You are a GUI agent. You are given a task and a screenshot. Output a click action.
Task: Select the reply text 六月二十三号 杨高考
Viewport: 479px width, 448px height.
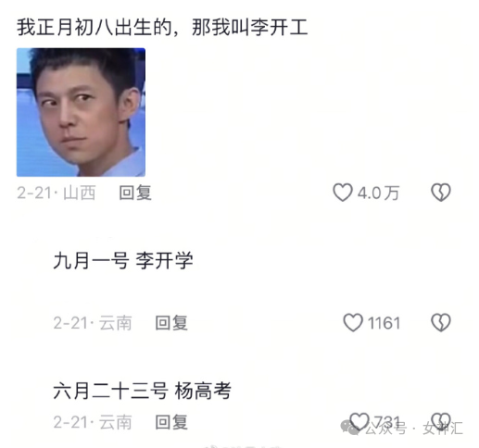click(x=142, y=391)
